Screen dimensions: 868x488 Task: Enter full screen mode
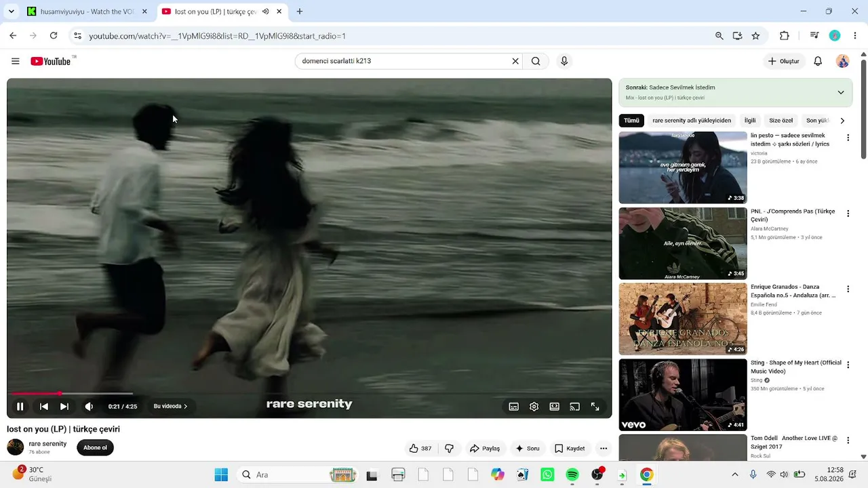[595, 407]
